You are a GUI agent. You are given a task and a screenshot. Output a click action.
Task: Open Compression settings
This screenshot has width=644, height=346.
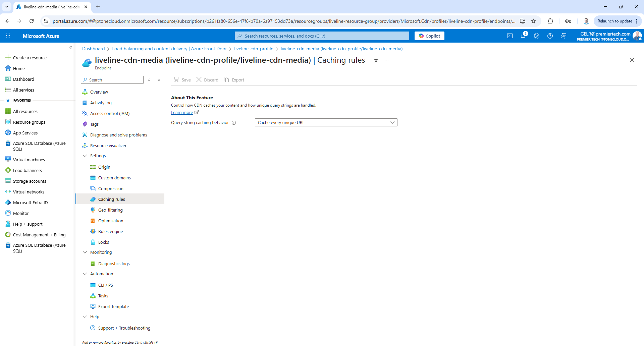coord(111,189)
